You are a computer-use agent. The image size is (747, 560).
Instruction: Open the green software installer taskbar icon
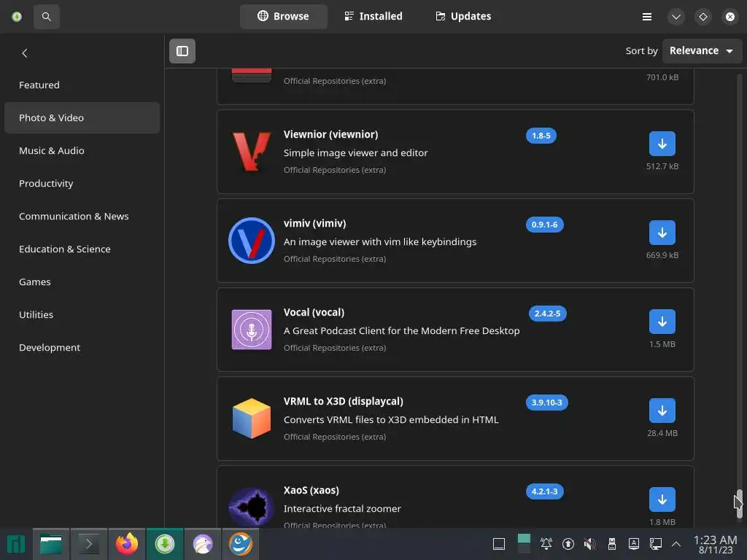tap(164, 544)
